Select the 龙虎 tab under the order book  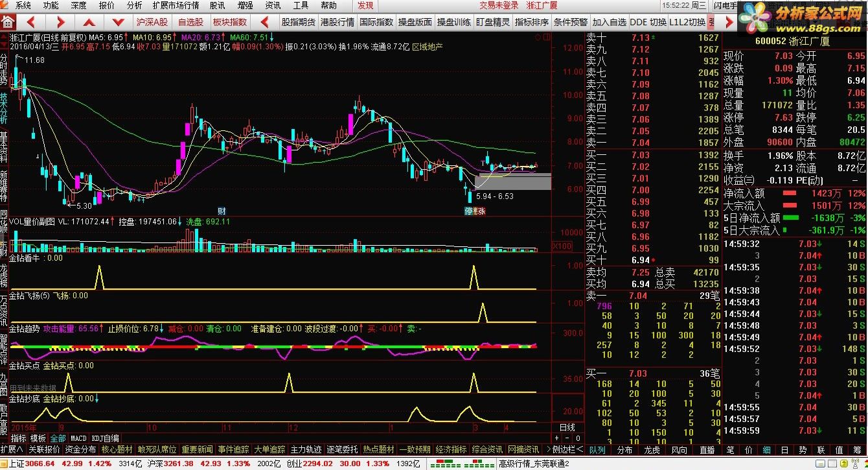[x=652, y=449]
